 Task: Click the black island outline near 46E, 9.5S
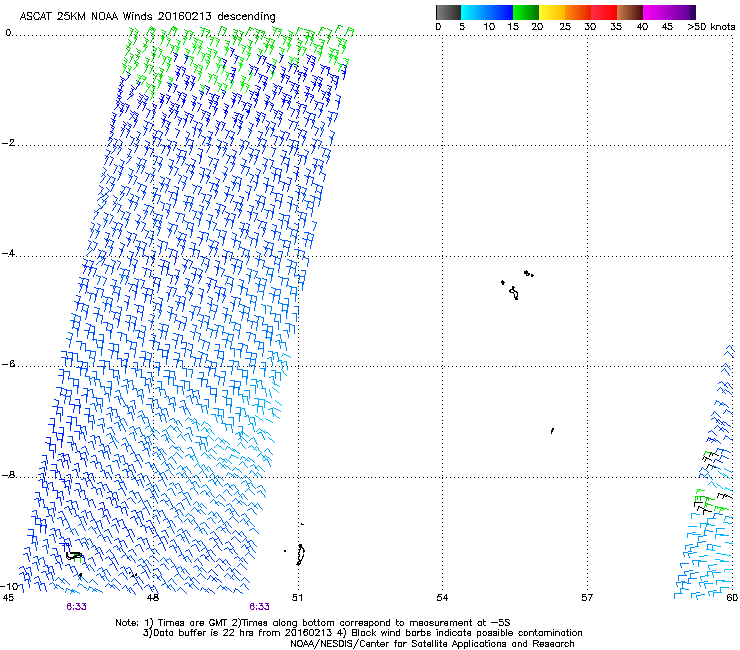pos(75,556)
